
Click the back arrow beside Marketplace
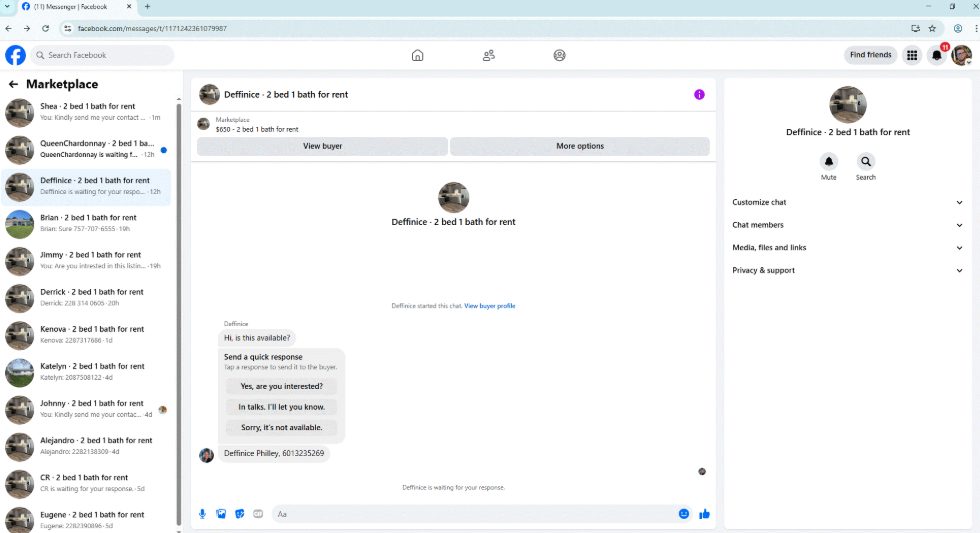point(13,84)
